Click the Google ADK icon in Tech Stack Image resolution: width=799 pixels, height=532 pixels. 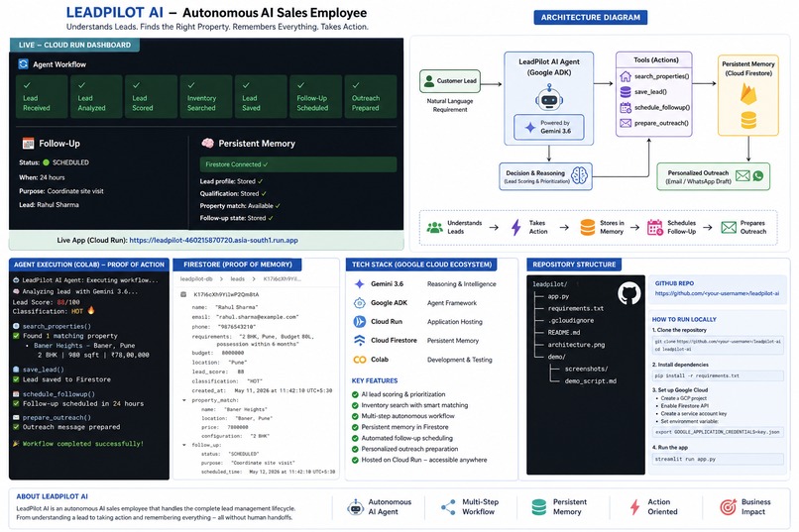(359, 303)
